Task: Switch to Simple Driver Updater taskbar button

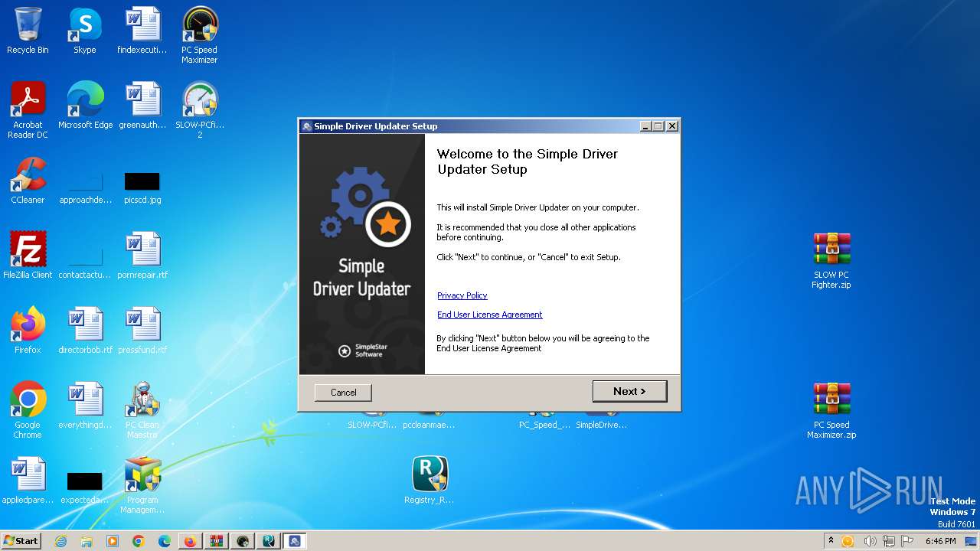Action: (x=294, y=541)
